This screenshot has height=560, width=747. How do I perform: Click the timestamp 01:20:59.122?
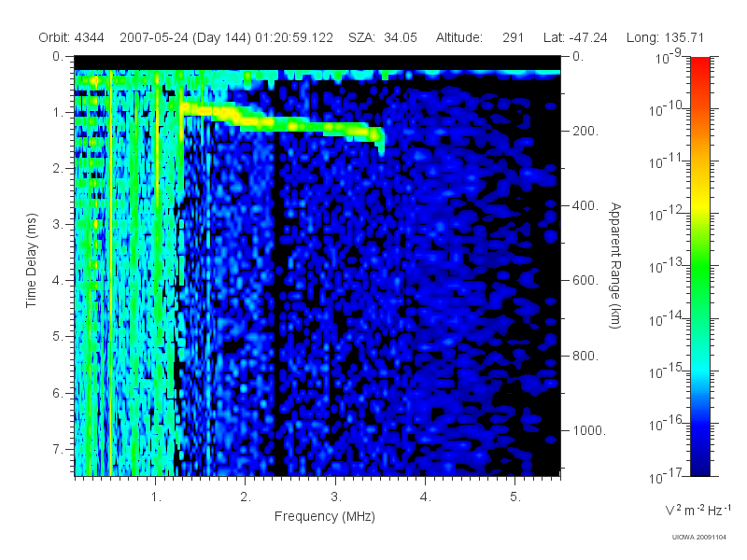294,37
